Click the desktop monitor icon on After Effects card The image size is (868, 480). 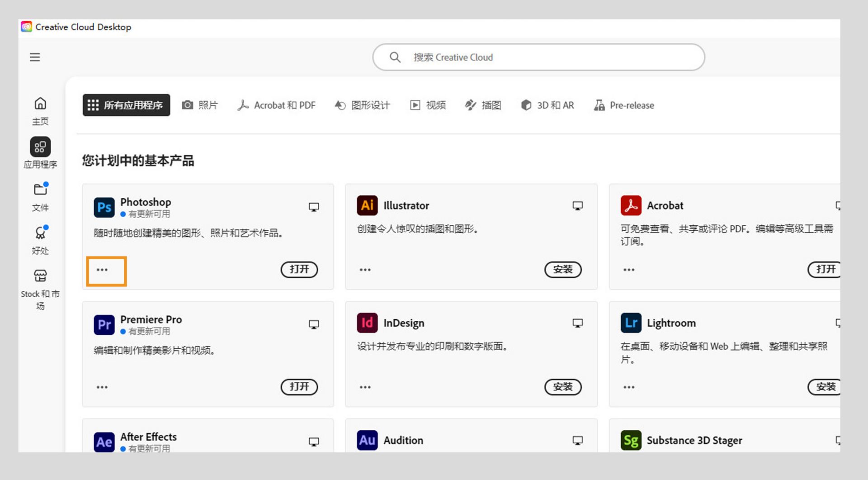pos(314,442)
